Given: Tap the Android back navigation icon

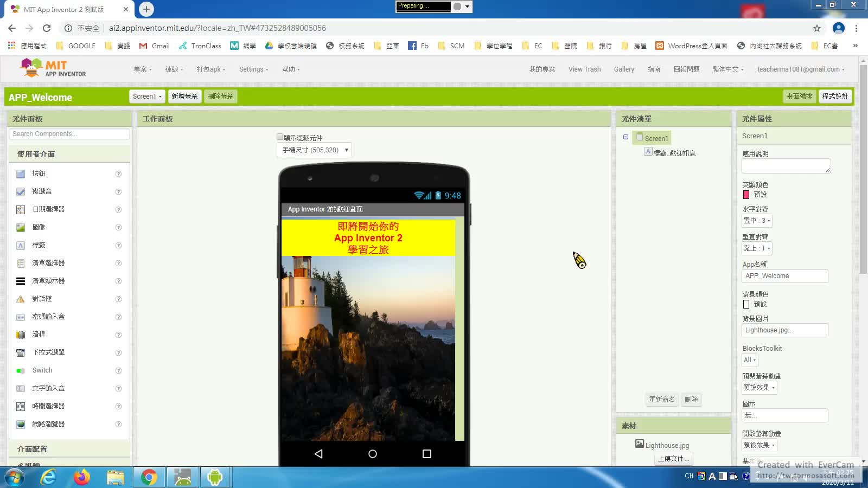Looking at the screenshot, I should tap(318, 454).
